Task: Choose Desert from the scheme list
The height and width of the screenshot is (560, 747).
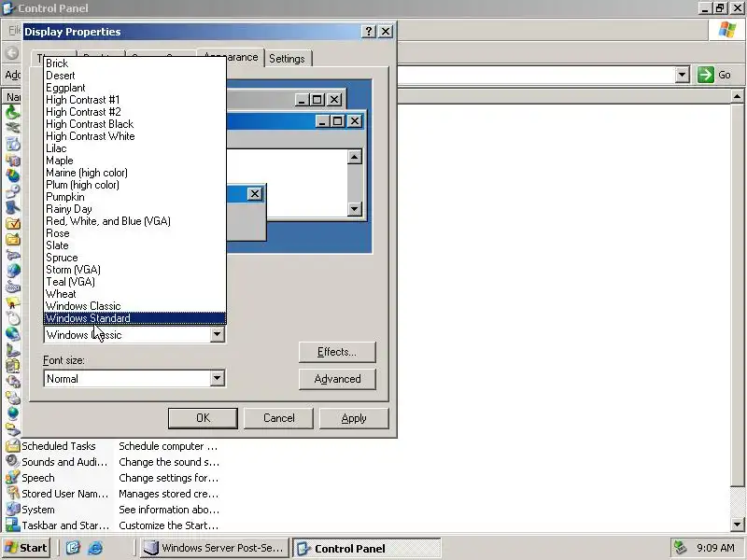Action: pos(134,76)
